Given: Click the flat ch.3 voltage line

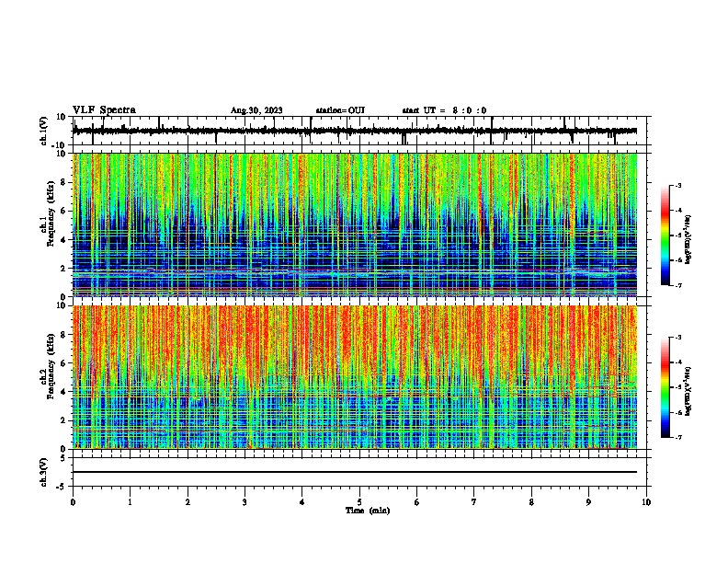Looking at the screenshot, I should pyautogui.click(x=355, y=472).
